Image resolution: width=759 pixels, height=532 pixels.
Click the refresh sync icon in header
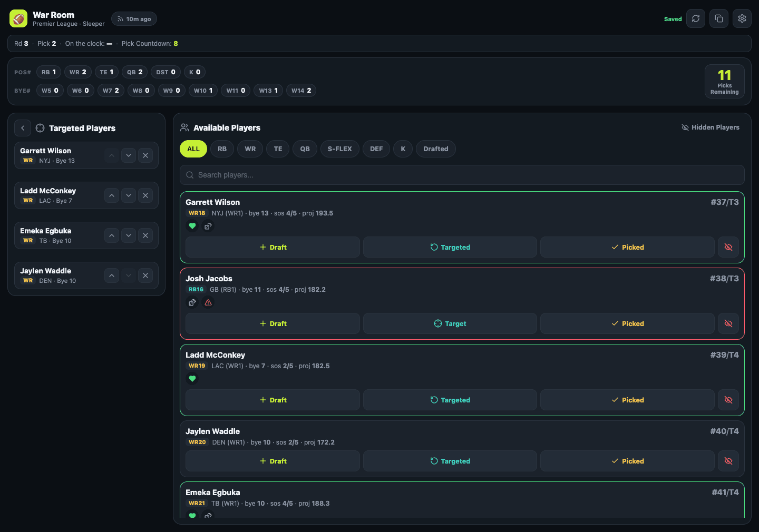696,18
